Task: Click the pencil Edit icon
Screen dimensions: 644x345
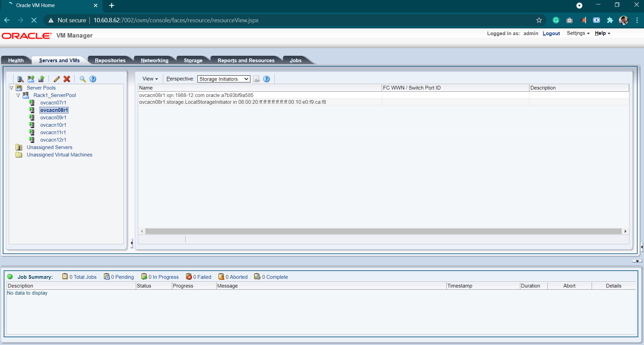Action: pos(56,79)
